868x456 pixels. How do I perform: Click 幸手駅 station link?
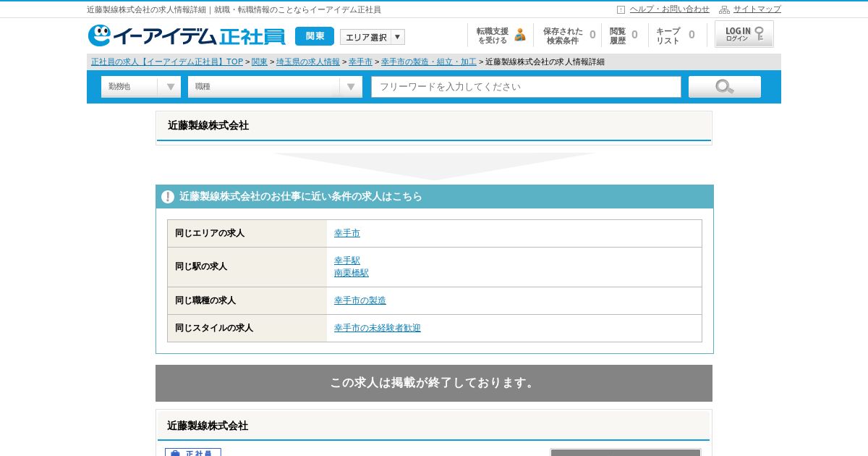347,261
